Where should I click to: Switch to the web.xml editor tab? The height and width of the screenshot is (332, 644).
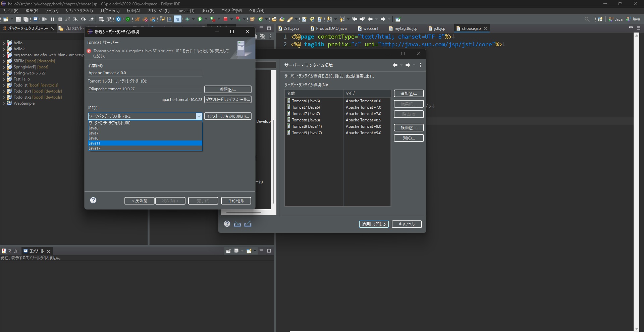click(x=371, y=29)
